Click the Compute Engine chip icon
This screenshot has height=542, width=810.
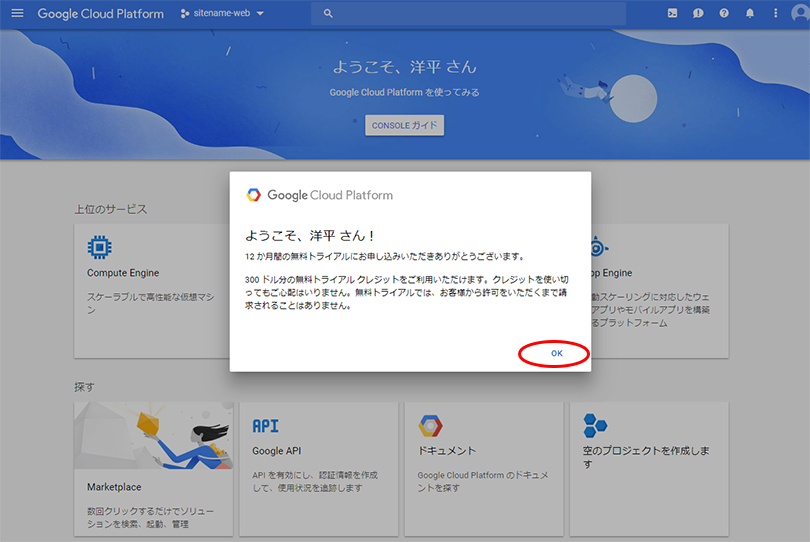[99, 247]
